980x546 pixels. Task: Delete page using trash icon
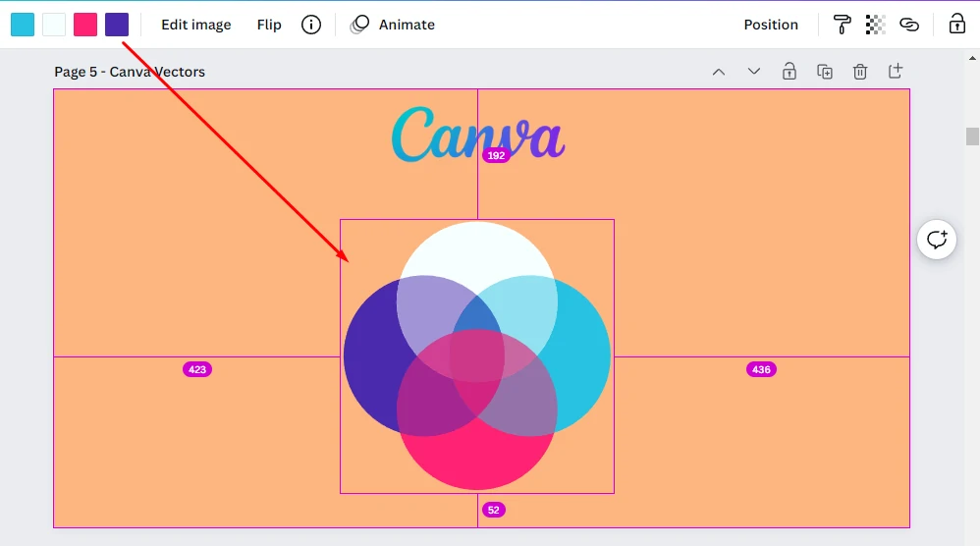[860, 72]
